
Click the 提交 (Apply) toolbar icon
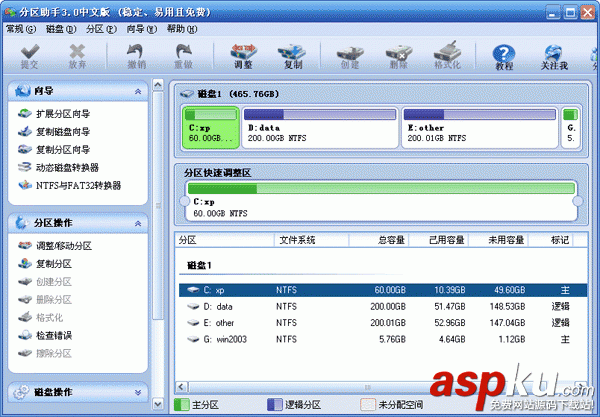click(29, 56)
